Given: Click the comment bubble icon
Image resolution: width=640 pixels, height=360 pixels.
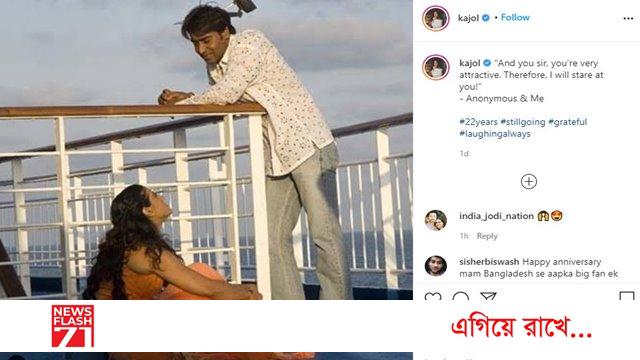Looking at the screenshot, I should pyautogui.click(x=460, y=296).
